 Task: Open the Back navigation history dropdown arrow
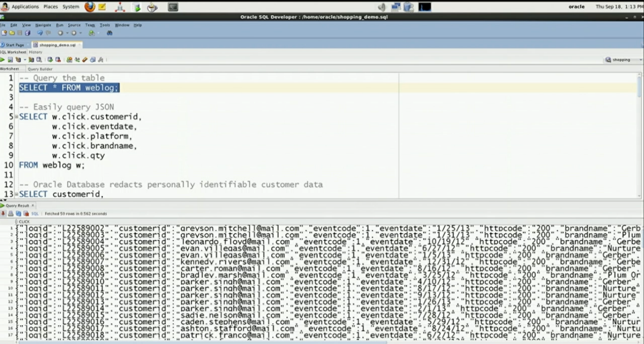click(67, 33)
